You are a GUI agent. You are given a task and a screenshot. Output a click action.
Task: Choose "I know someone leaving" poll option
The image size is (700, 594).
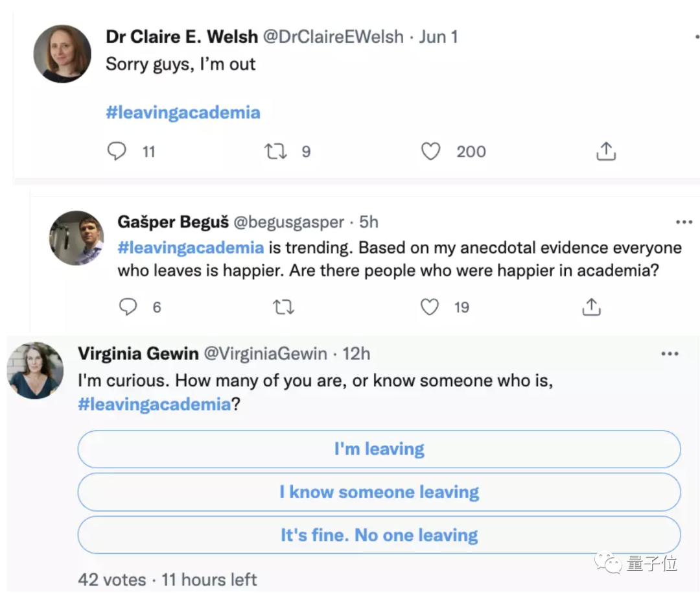(x=379, y=492)
